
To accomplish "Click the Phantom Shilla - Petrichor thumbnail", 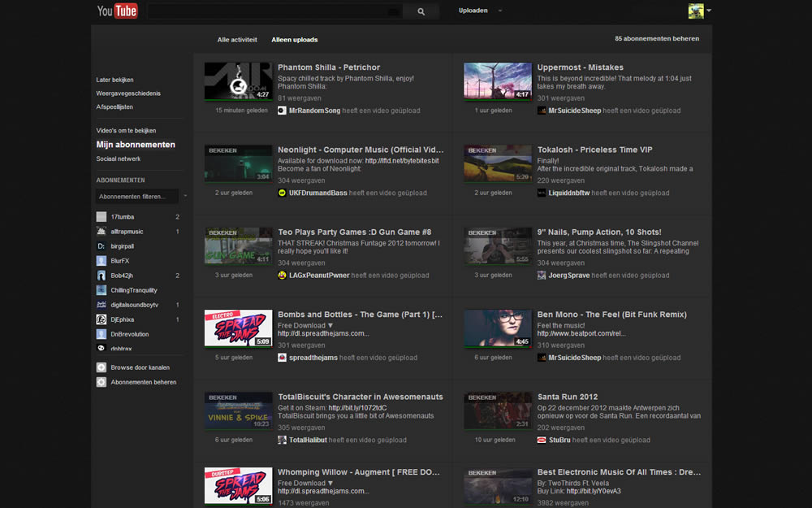I will [238, 81].
